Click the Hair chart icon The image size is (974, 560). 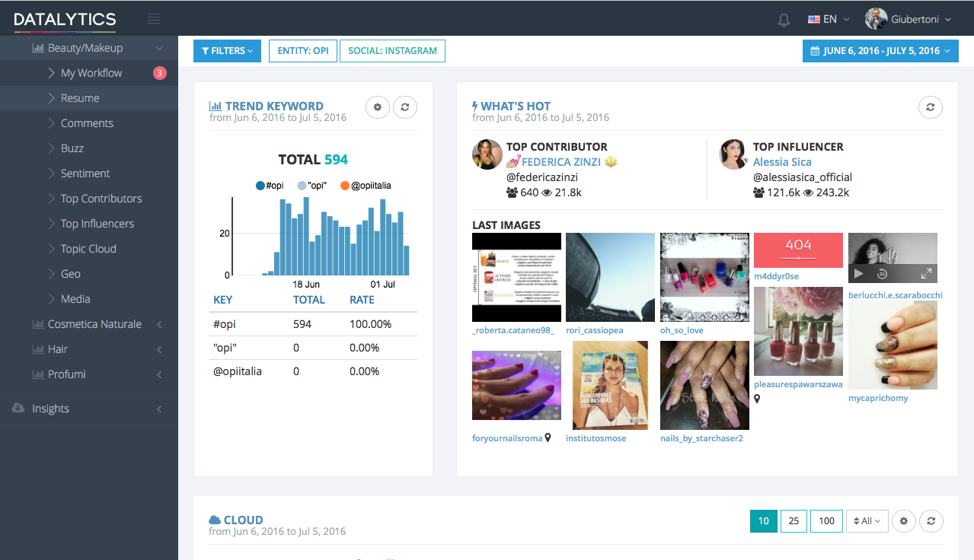(x=37, y=349)
